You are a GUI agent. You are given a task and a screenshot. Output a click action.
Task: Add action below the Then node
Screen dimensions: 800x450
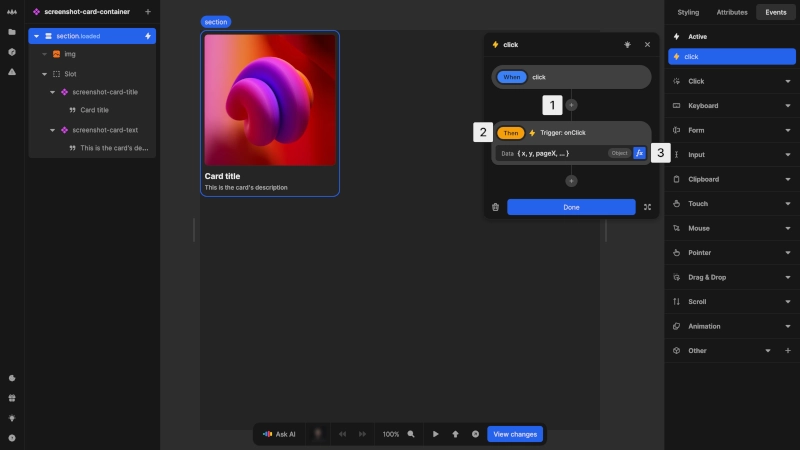tap(571, 181)
